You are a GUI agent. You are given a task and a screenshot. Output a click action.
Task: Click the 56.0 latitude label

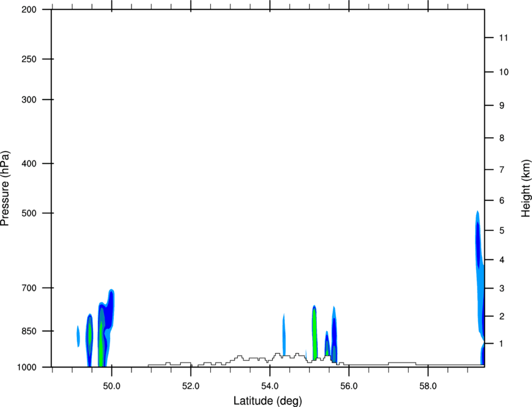[349, 386]
